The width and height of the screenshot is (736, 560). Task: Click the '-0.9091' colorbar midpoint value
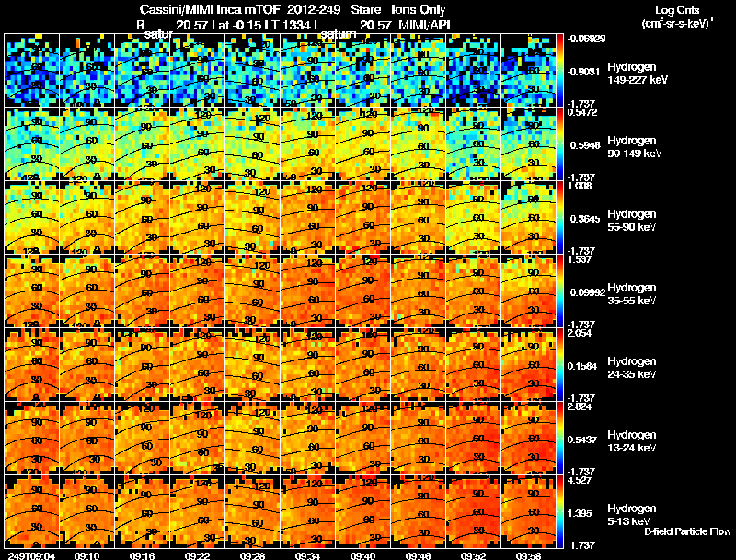point(583,72)
